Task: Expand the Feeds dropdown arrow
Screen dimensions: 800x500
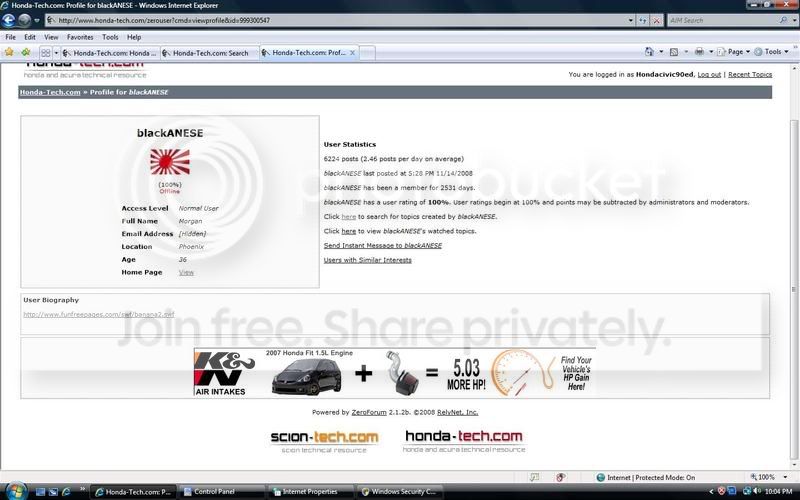Action: click(686, 52)
